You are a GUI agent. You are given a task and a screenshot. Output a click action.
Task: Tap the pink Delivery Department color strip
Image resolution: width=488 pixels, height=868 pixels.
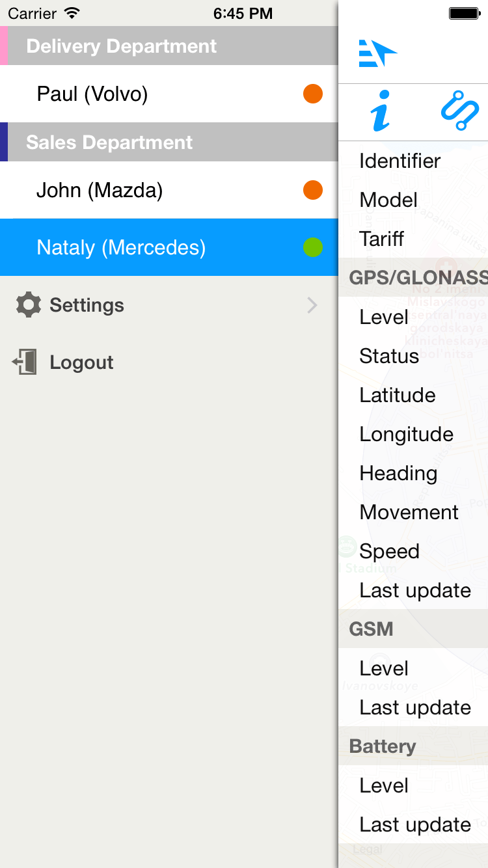click(x=4, y=46)
